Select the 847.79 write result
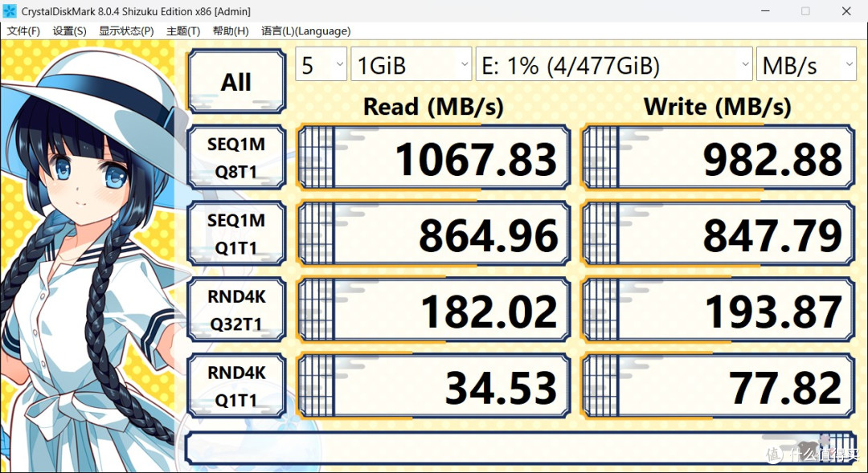868x473 pixels. 719,234
